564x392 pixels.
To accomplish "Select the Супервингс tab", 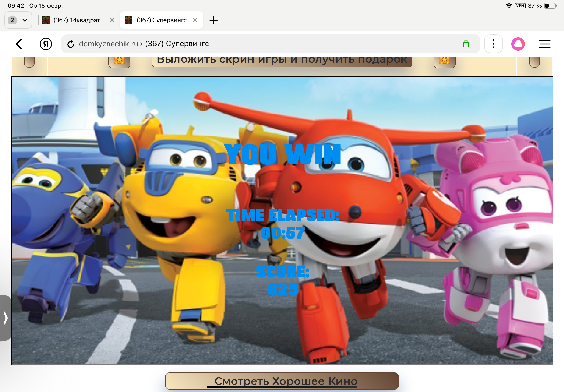I will [x=161, y=20].
